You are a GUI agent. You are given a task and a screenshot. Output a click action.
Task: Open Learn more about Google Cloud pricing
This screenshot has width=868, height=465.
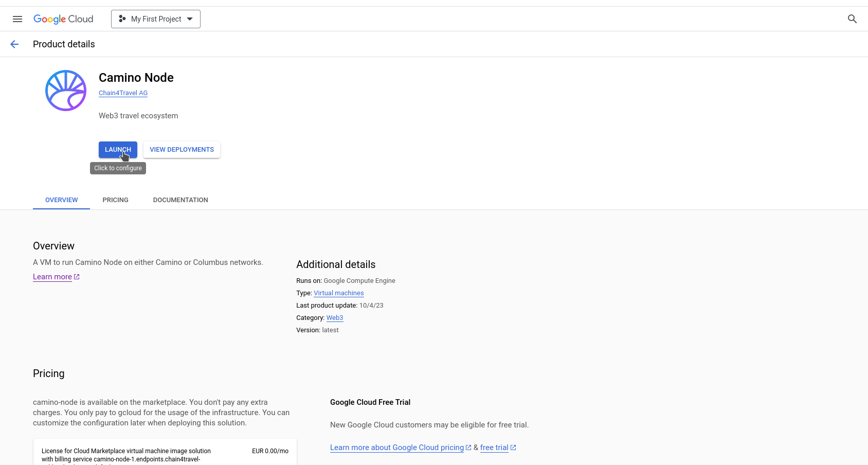396,448
